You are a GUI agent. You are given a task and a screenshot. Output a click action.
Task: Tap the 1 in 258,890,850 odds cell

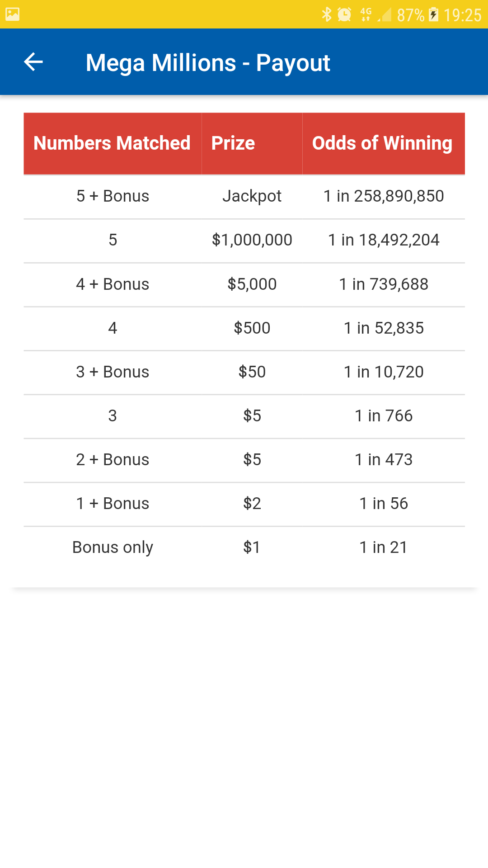pos(384,196)
